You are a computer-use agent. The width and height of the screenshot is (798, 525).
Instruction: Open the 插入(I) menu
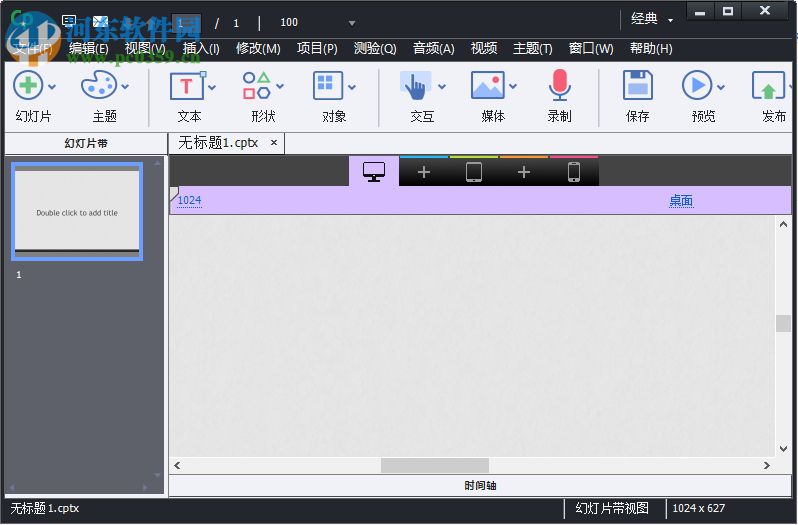pos(201,48)
